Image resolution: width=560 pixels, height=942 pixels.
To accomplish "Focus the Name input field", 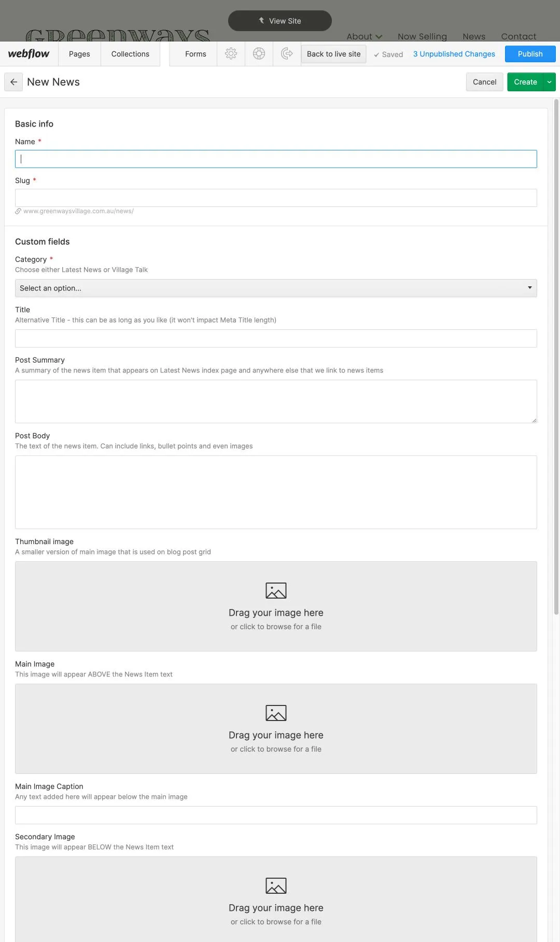I will tap(276, 159).
